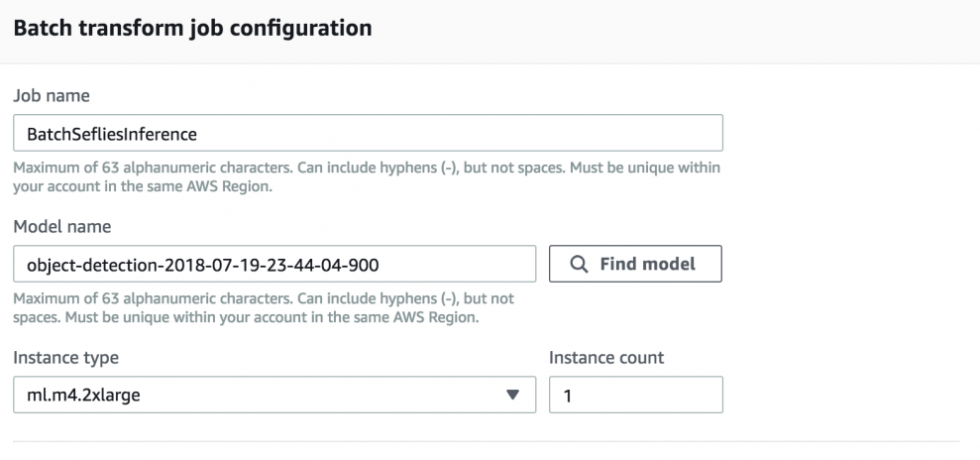Click the BatchSefliesInference text value
Viewport: 980px width, 460px height.
(x=99, y=134)
